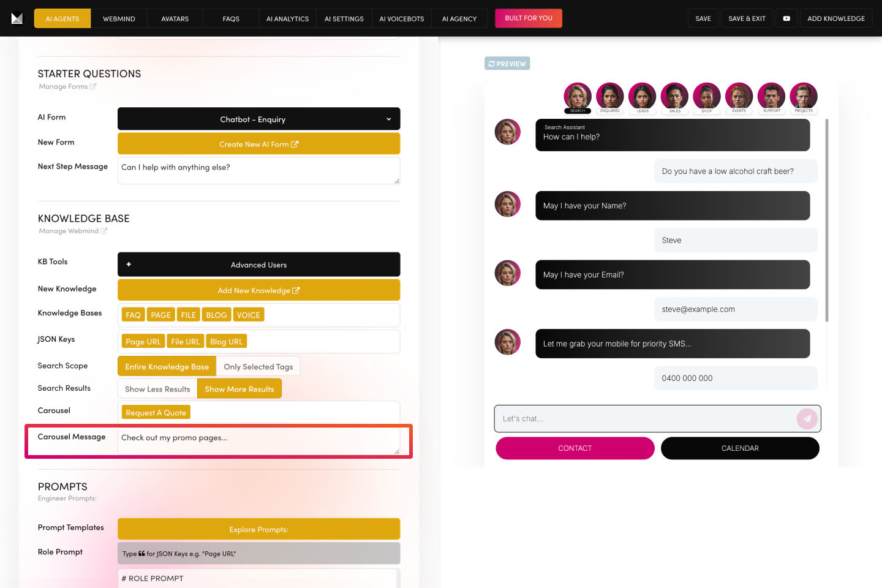Click the chat preview scrollbar
Screen dimensions: 882x588
827,221
